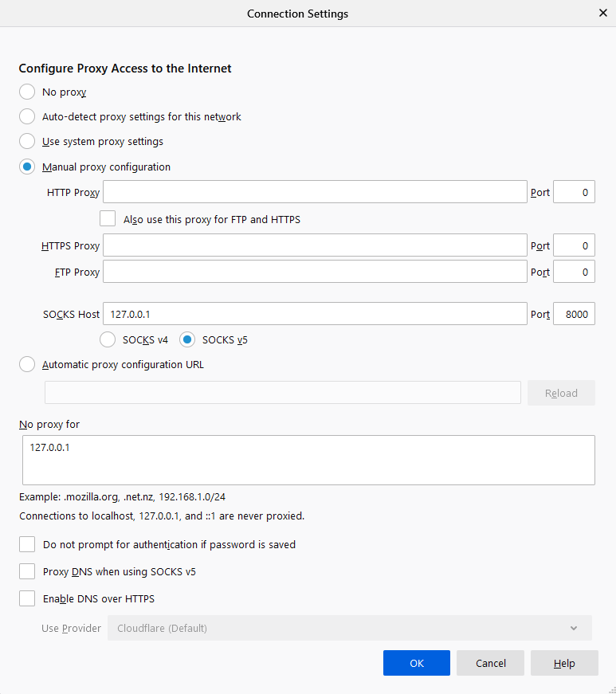Select Manual proxy configuration radio button
This screenshot has height=694, width=616.
point(27,167)
